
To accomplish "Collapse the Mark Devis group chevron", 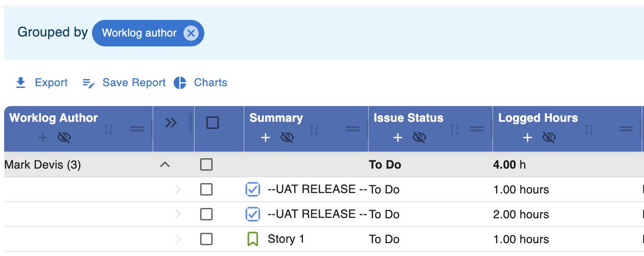I will point(165,165).
